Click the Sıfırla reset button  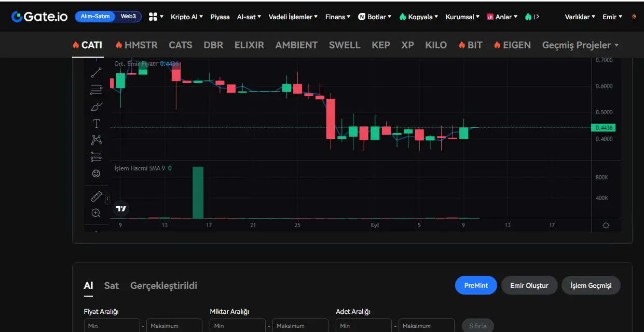click(478, 326)
